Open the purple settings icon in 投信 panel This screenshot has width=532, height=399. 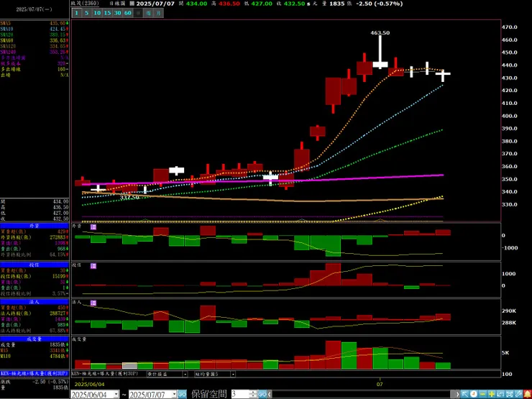click(x=93, y=266)
